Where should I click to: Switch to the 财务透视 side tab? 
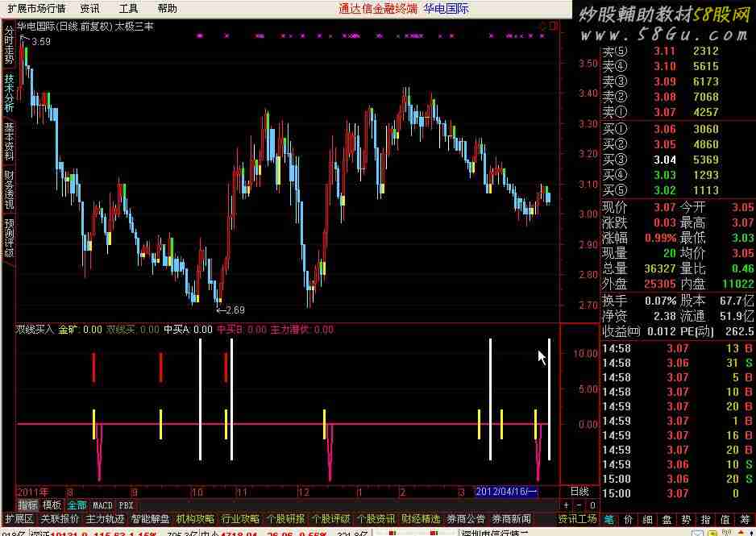[x=9, y=189]
